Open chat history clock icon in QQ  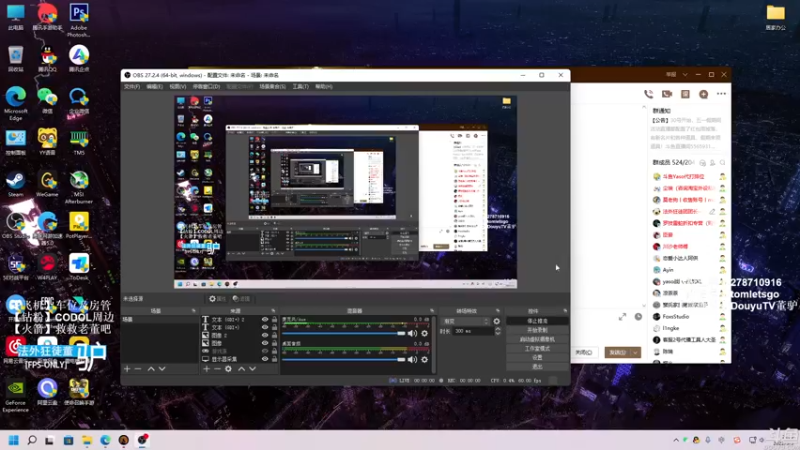(638, 317)
